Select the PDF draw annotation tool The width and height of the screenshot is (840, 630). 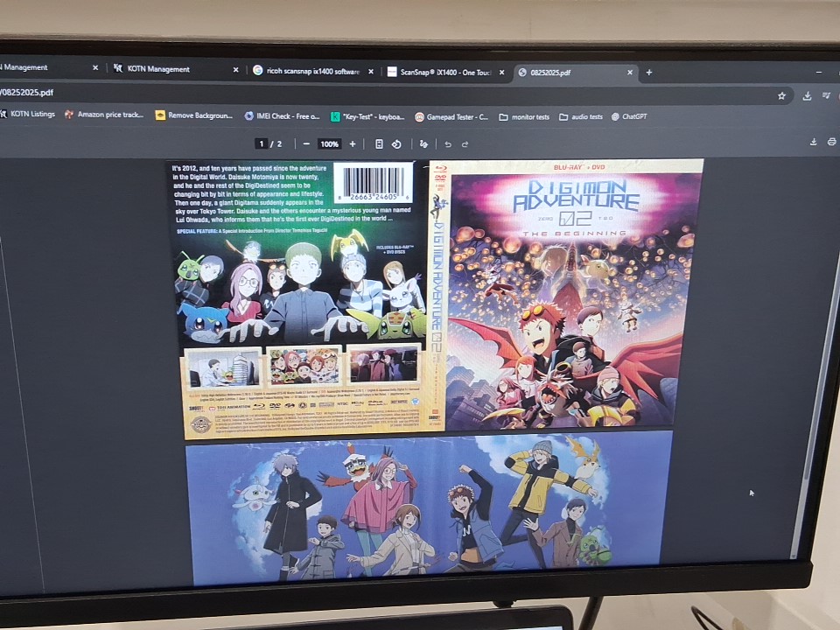423,144
